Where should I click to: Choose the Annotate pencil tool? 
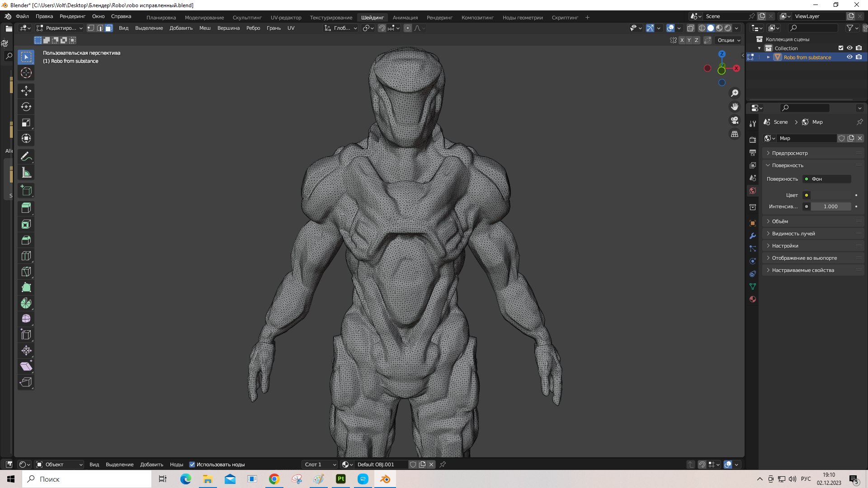coord(26,156)
